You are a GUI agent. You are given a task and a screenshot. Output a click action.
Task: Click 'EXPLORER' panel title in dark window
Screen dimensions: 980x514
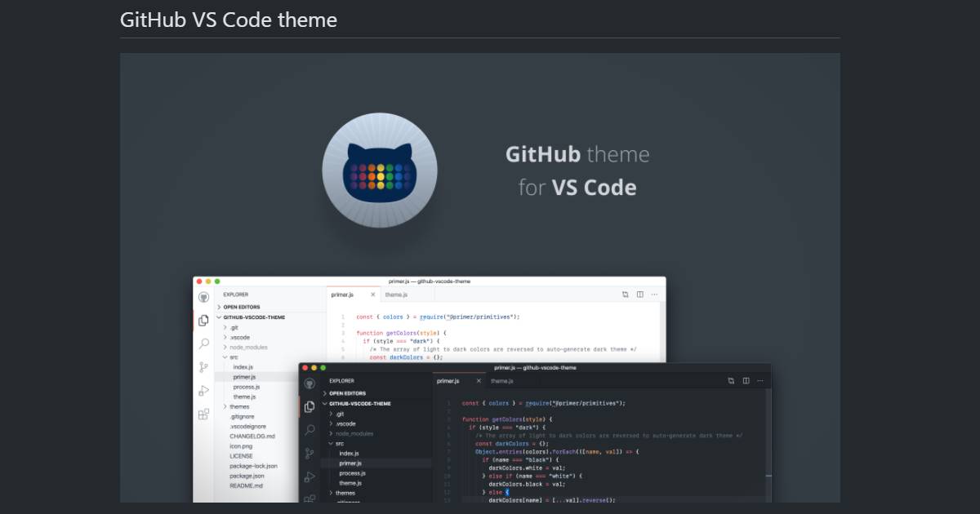click(341, 381)
